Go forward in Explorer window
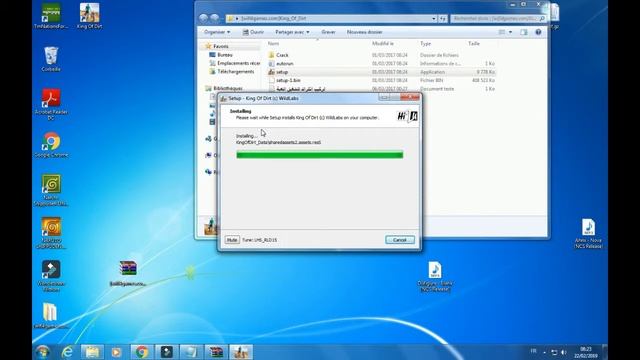640x360 pixels. [214, 18]
